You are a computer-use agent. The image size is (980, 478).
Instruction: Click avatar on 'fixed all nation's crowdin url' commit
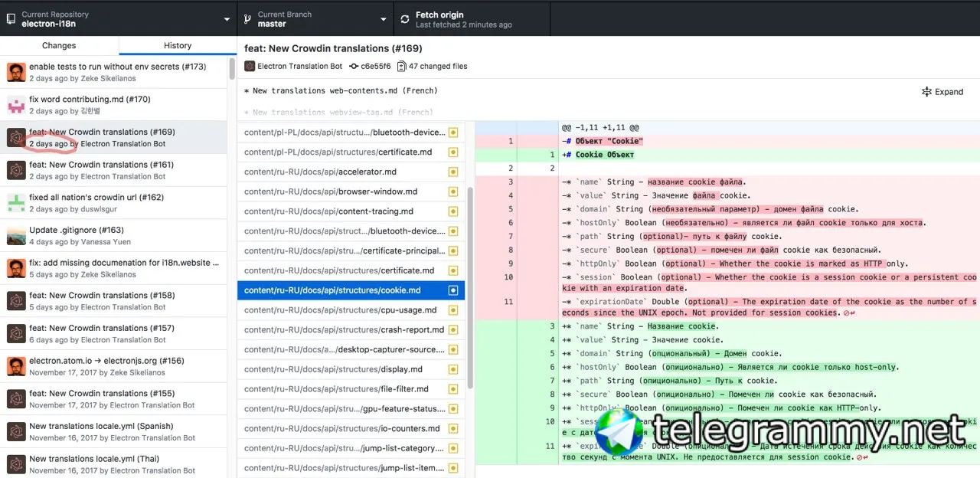click(16, 203)
